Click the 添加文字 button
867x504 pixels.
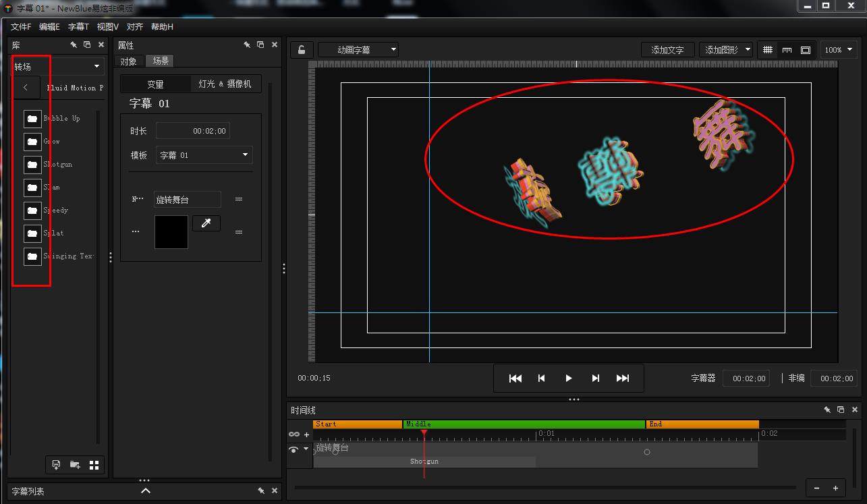667,50
